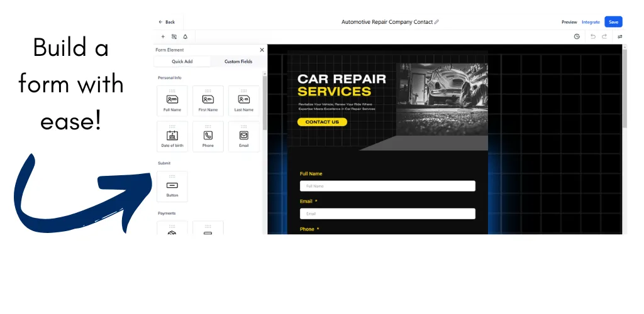Click the Full Name input field
The width and height of the screenshot is (644, 314).
click(387, 186)
